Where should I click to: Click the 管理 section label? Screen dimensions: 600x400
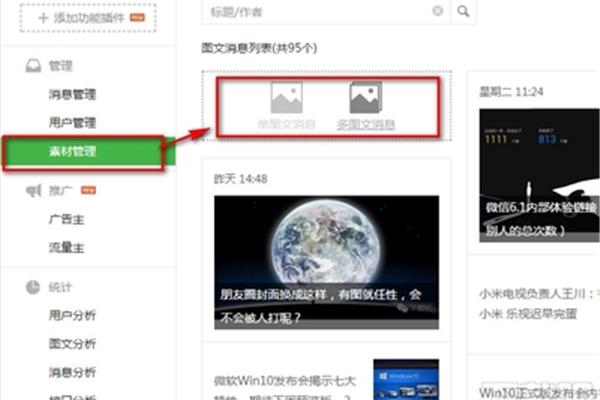60,66
